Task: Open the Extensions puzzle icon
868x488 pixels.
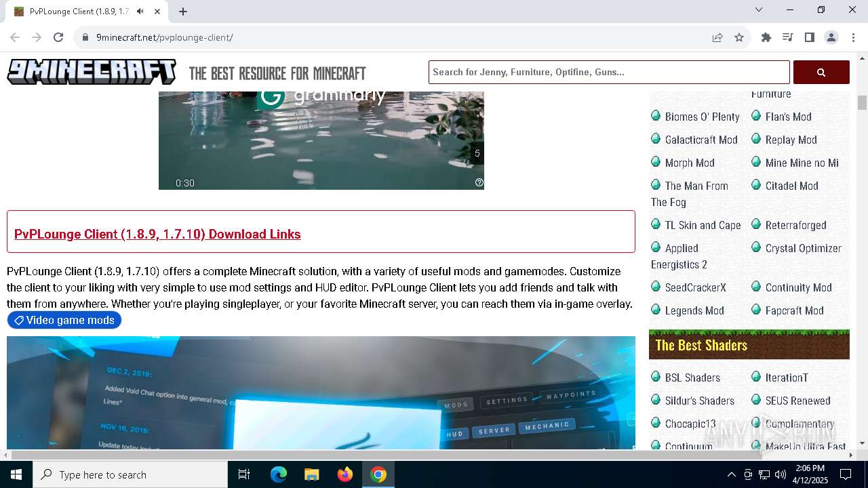Action: 766,37
